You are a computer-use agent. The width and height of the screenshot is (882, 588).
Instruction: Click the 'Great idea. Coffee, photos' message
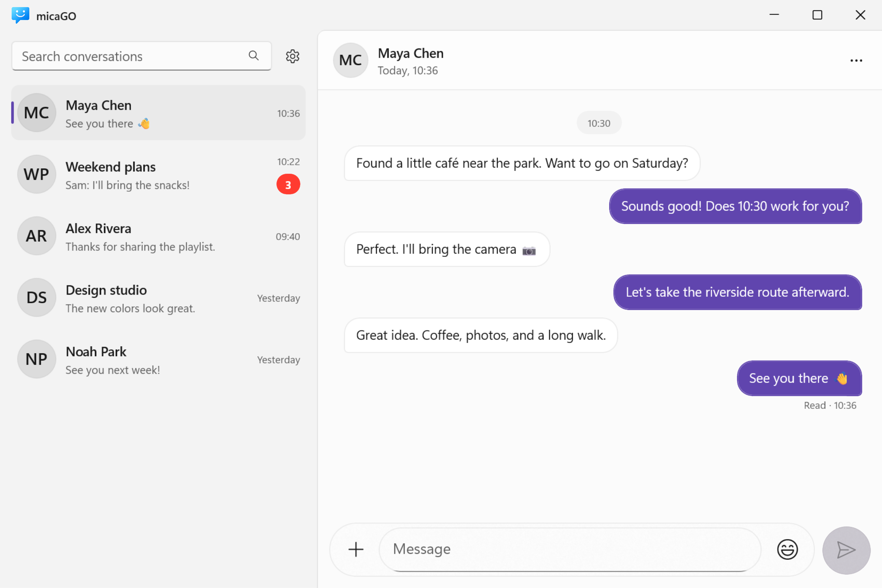[481, 335]
